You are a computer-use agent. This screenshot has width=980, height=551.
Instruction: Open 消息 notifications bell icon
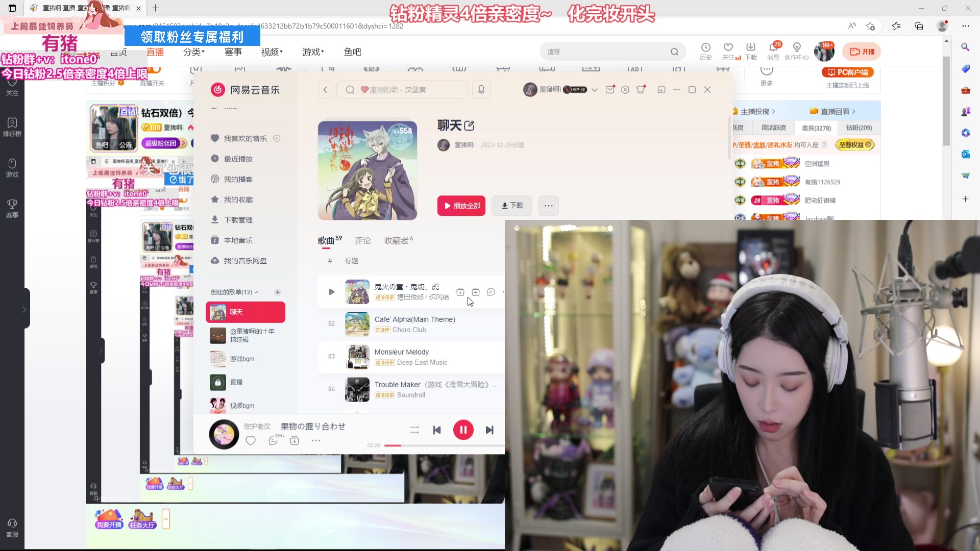773,51
